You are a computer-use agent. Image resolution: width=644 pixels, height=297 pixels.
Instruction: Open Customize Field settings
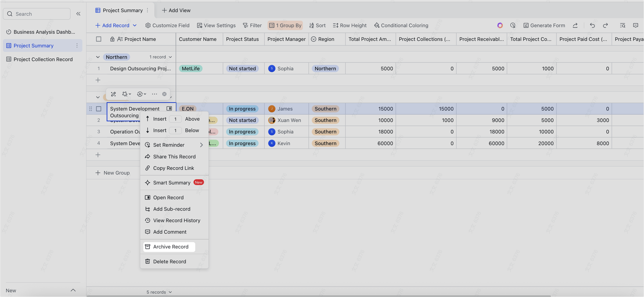[167, 25]
